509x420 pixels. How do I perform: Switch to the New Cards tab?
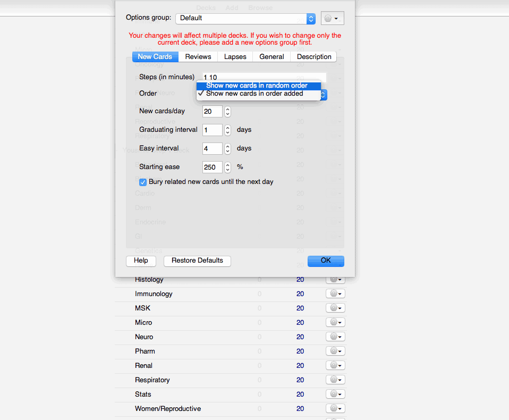tap(155, 57)
